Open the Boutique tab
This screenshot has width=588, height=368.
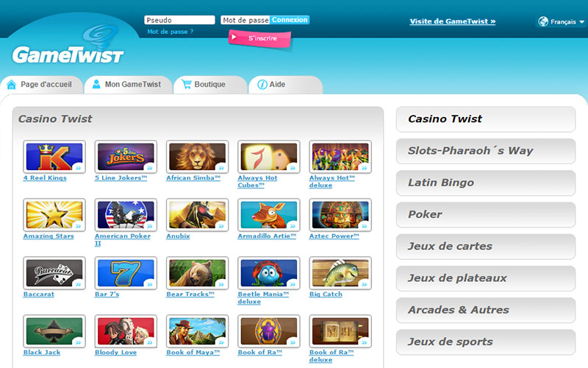point(210,85)
